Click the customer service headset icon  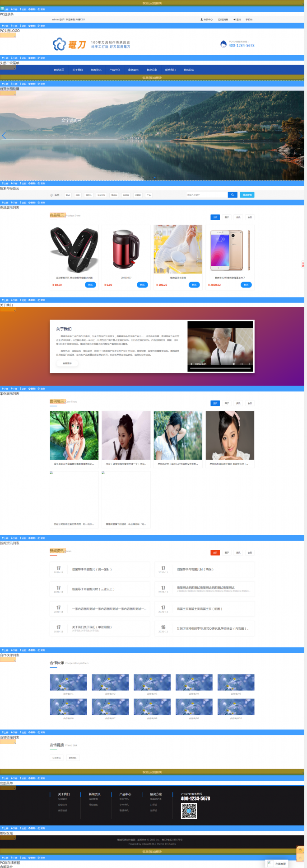[223, 44]
